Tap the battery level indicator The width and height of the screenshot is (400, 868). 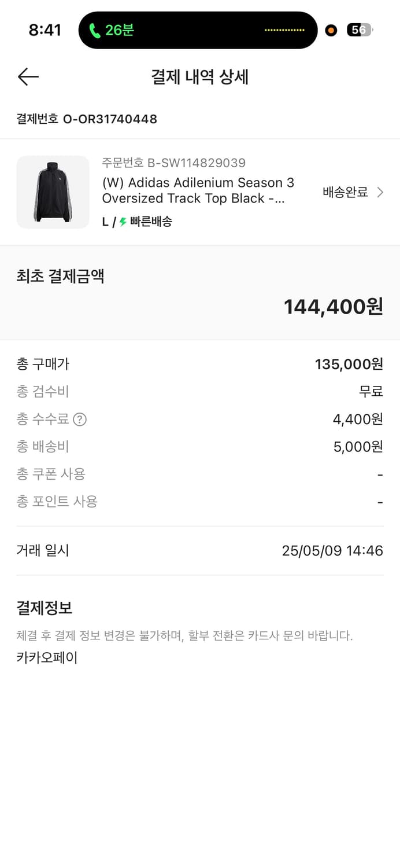[359, 30]
